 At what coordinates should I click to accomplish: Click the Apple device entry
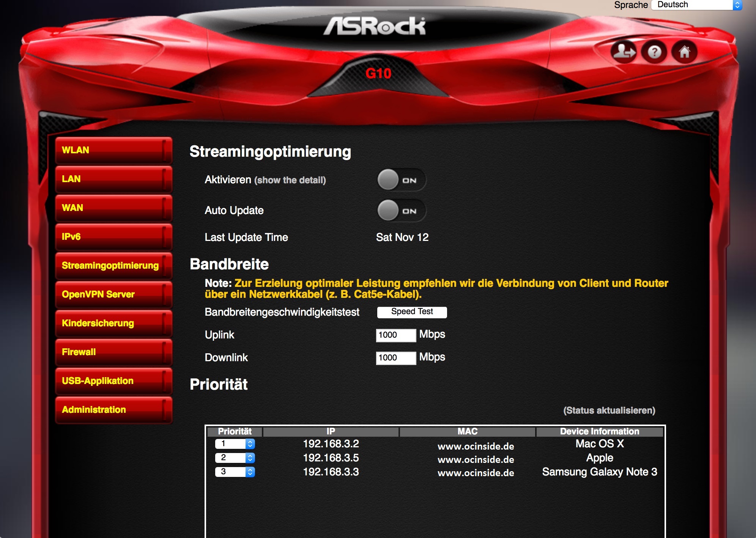pos(600,458)
